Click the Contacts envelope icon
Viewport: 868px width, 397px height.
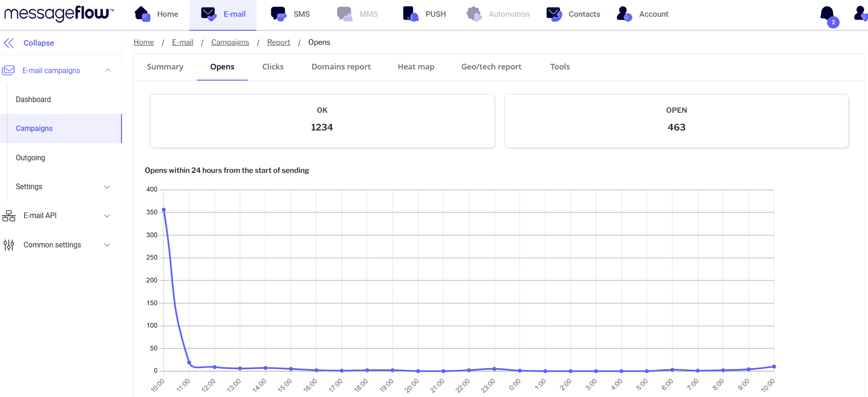click(554, 14)
